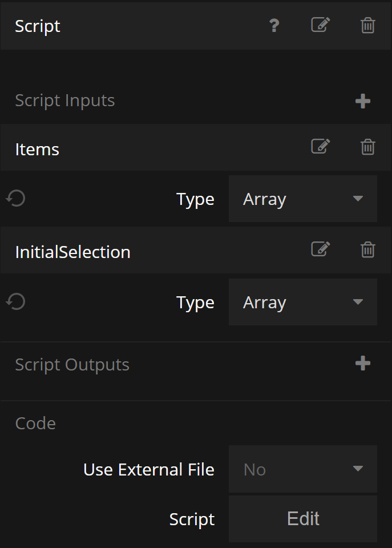Remove the InitialSelection input
Image resolution: width=392 pixels, height=548 pixels.
click(368, 249)
